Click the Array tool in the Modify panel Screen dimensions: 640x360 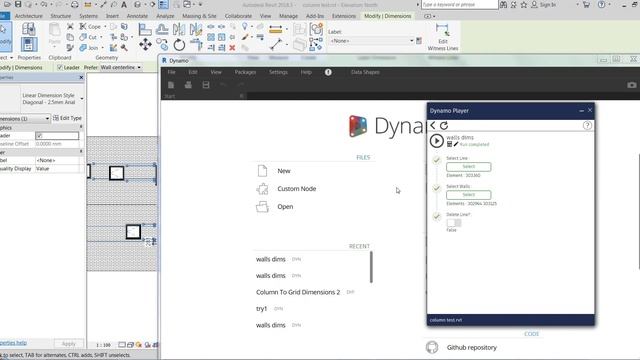(211, 37)
